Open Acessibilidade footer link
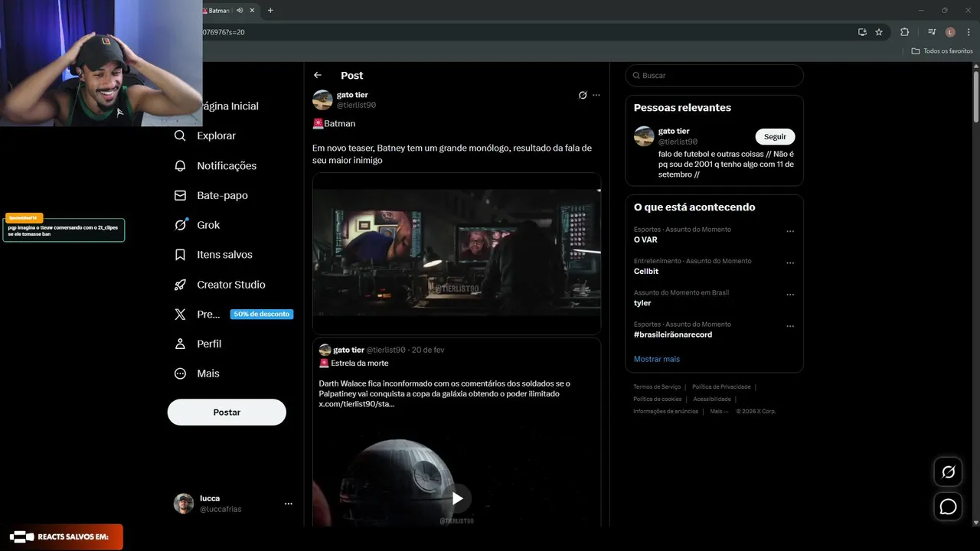Screen dimensions: 980x551 coord(712,399)
